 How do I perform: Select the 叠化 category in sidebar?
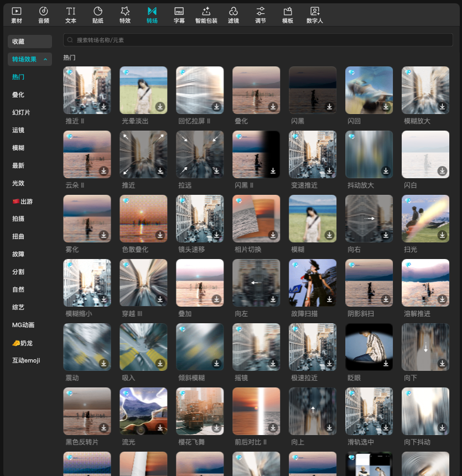[18, 95]
